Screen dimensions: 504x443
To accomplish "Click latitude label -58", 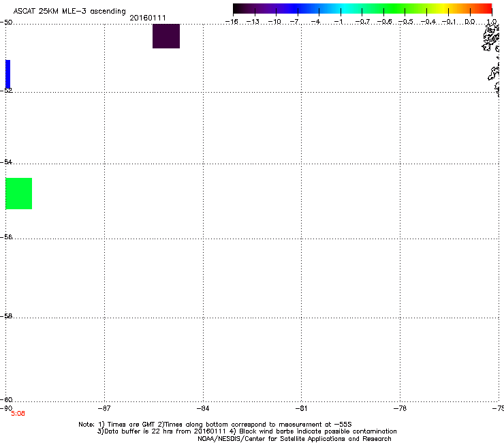I will 6,316.
